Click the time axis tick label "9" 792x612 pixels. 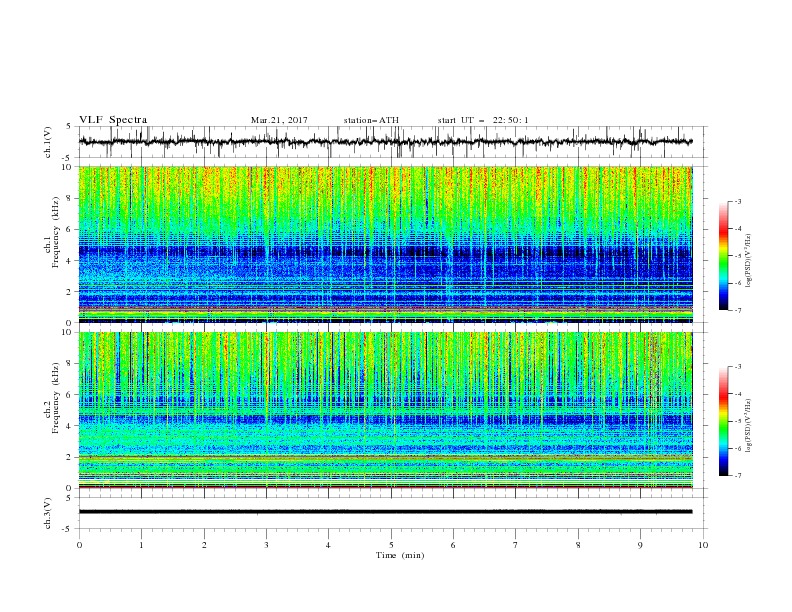point(640,545)
